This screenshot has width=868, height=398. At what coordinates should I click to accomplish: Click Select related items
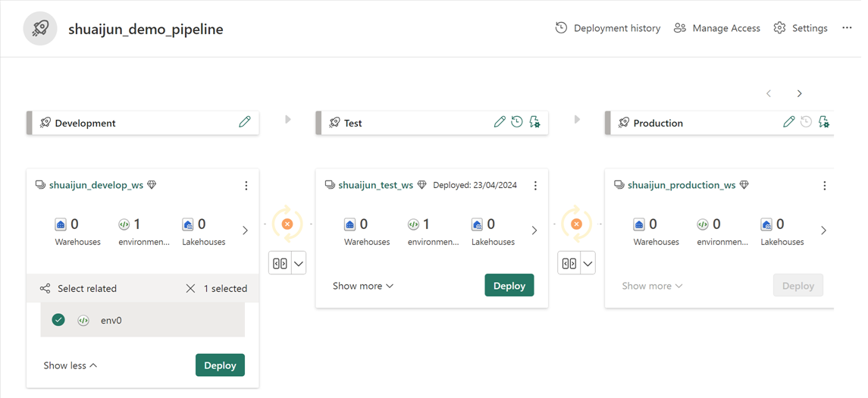point(79,289)
